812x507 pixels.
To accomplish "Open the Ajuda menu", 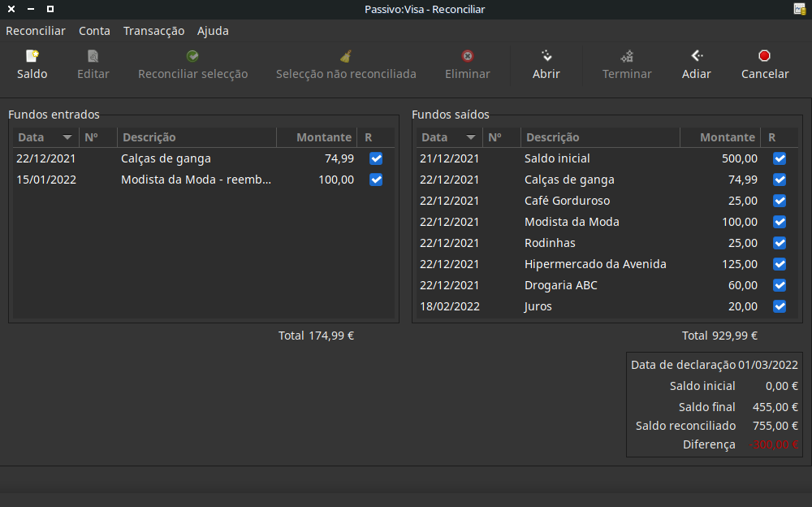I will tap(213, 31).
